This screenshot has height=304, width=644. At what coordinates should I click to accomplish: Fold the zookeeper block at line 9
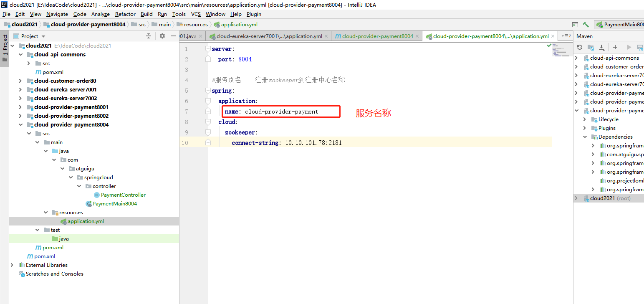click(x=208, y=132)
